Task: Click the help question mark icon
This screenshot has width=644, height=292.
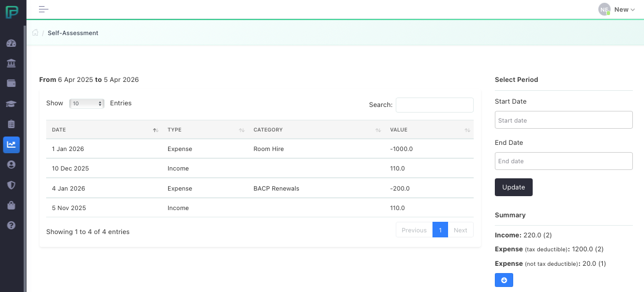Action: pos(11,225)
